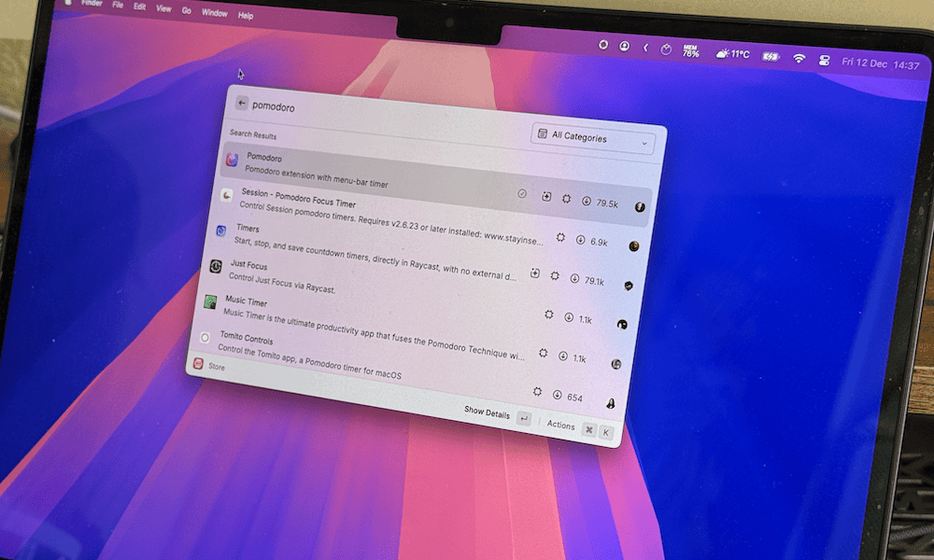Click the AI sparkle icon beside 79.1k downloads
This screenshot has width=934, height=560.
pyautogui.click(x=535, y=273)
